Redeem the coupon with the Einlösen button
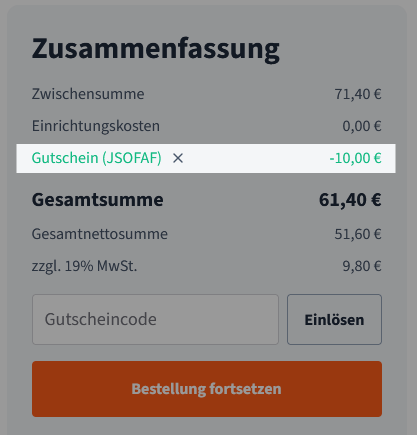417x435 pixels. click(334, 319)
